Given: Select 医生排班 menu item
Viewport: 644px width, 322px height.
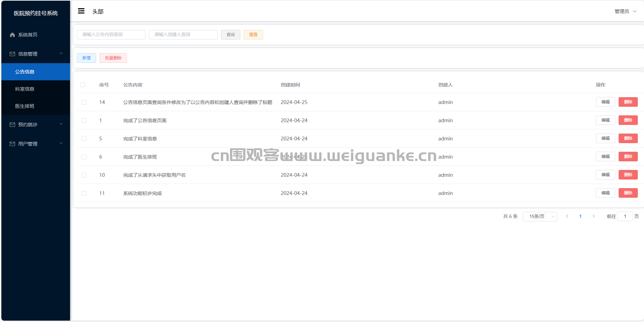Looking at the screenshot, I should pos(36,106).
